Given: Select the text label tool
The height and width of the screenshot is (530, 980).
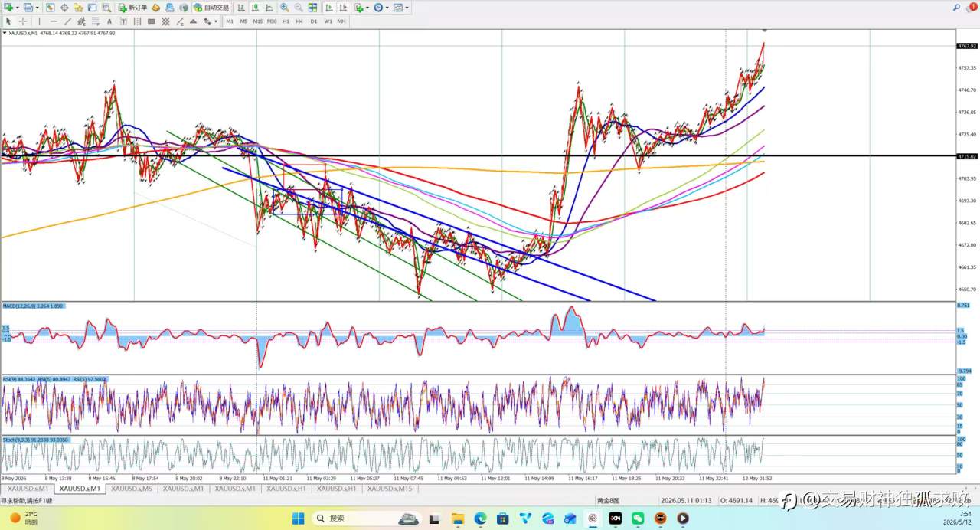Looking at the screenshot, I should point(122,21).
